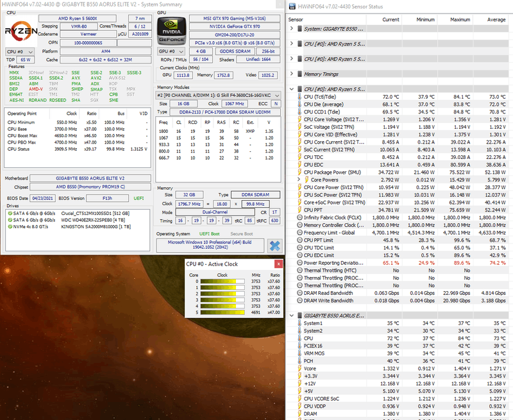Image resolution: width=513 pixels, height=420 pixels.
Task: Expand System: GIGABYTE B550 sensor group
Action: pos(292,28)
